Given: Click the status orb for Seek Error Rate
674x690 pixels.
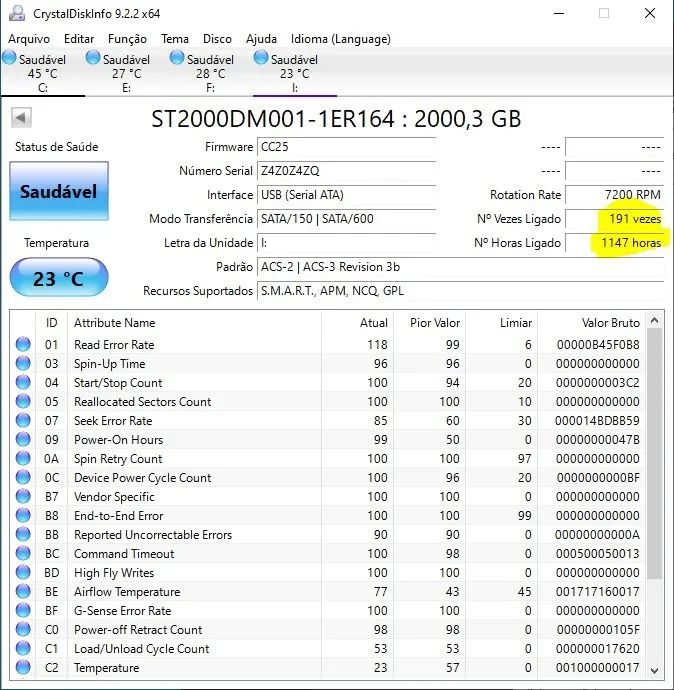Looking at the screenshot, I should [23, 420].
